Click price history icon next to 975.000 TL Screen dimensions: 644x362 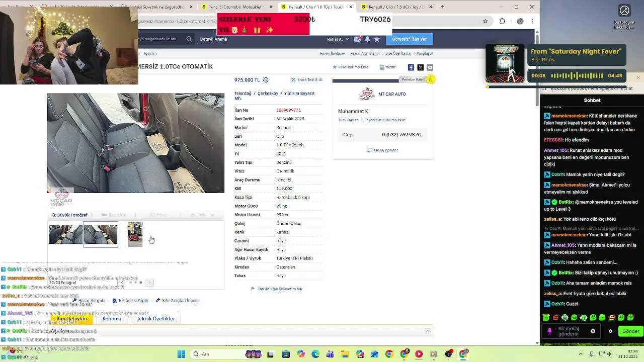point(266,80)
